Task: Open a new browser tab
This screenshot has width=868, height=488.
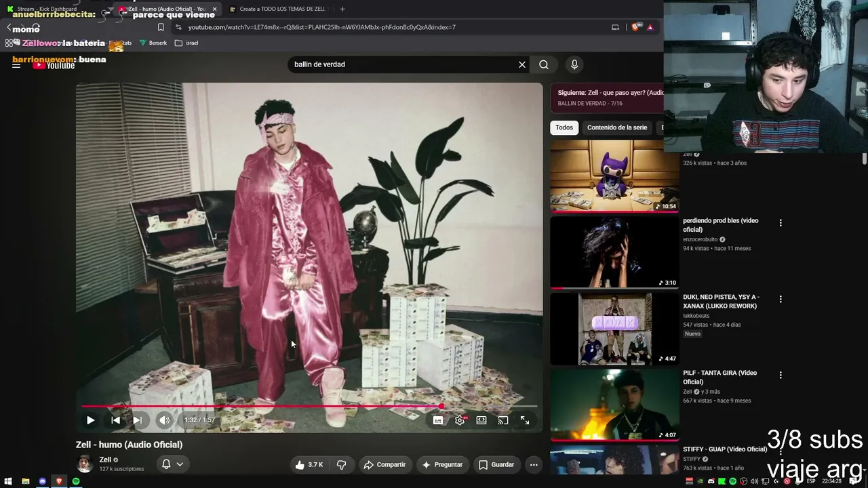Action: (342, 9)
